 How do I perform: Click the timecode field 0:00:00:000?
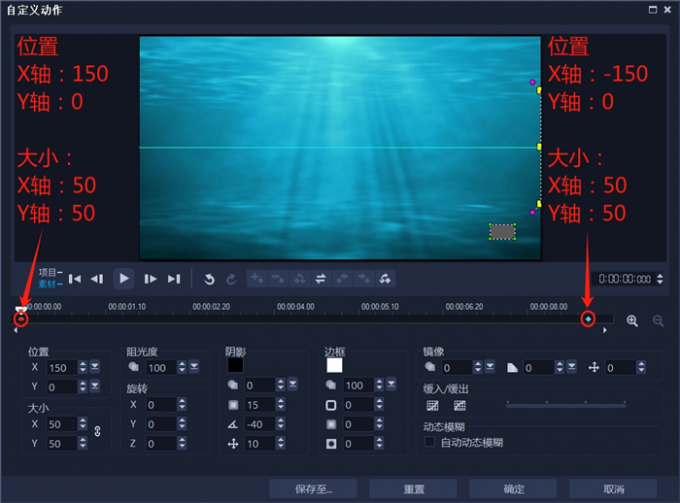click(x=624, y=279)
